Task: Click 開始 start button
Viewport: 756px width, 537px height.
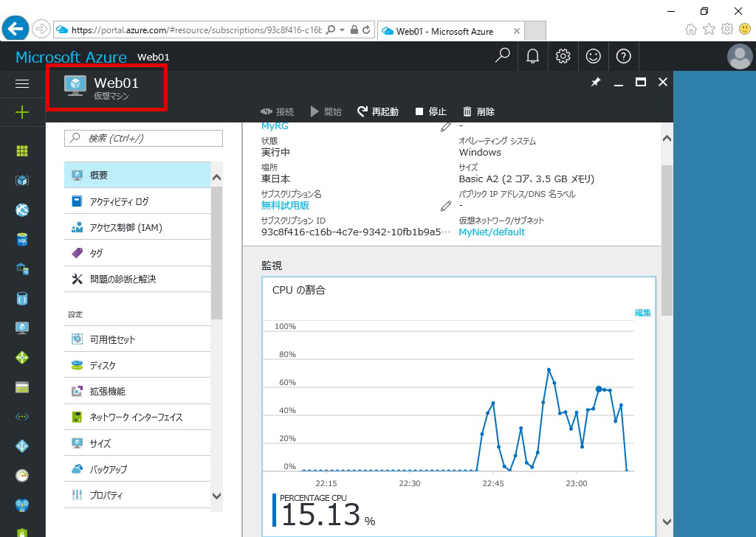Action: click(326, 111)
